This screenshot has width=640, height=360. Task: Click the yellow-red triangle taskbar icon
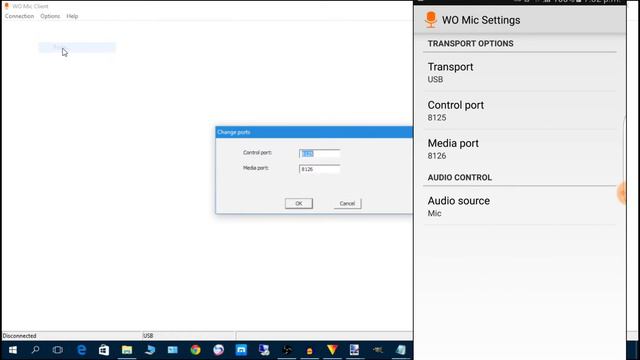click(x=332, y=350)
